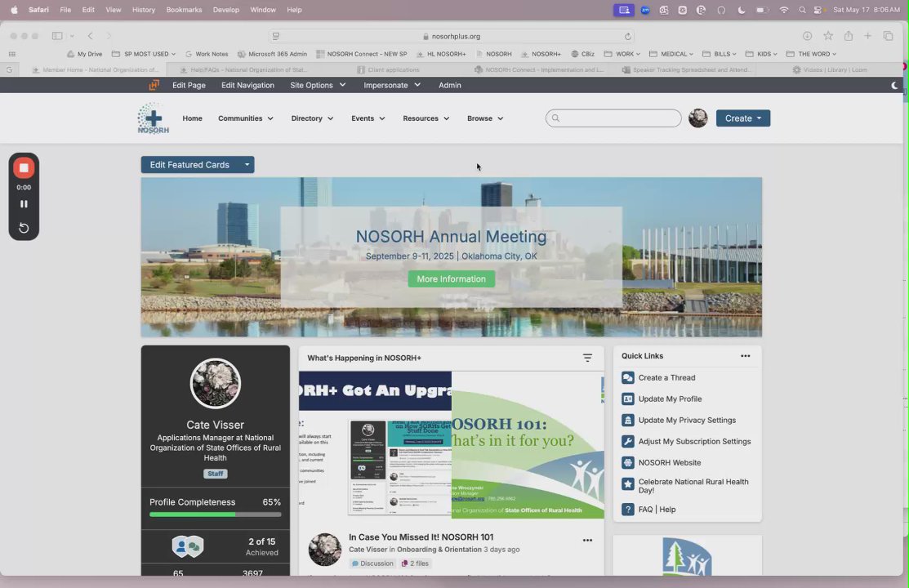
Task: Go back in Safari
Action: (90, 36)
